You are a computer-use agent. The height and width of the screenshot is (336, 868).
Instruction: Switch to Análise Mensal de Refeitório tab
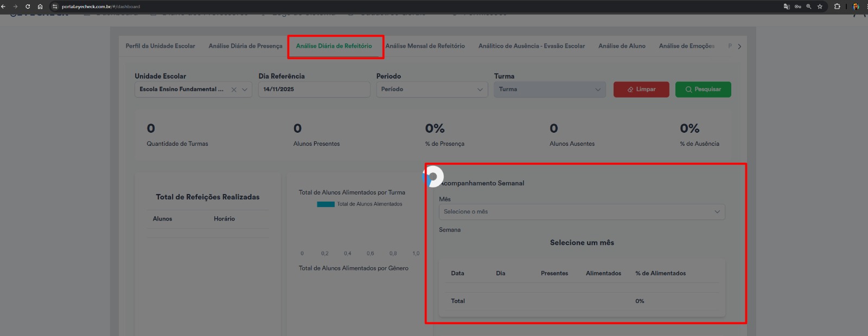point(425,46)
